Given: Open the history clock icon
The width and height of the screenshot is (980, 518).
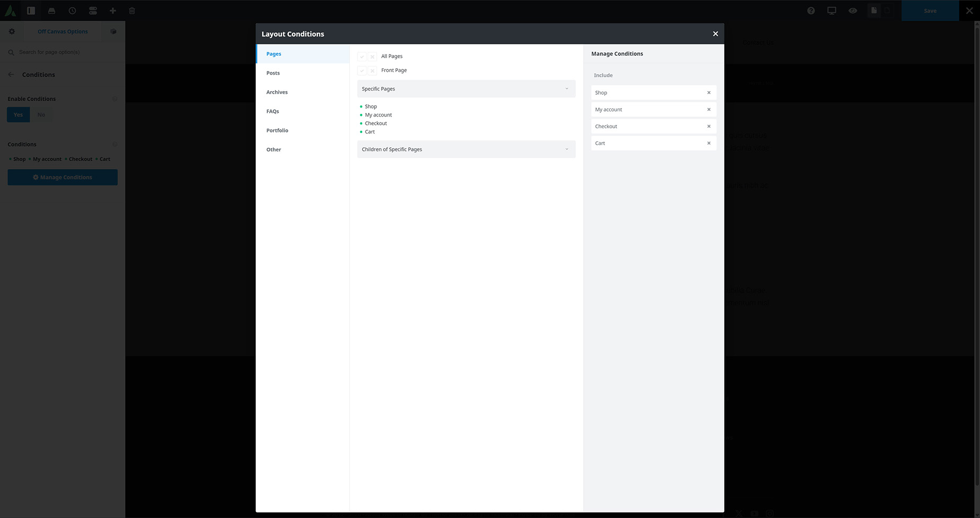Looking at the screenshot, I should point(72,11).
